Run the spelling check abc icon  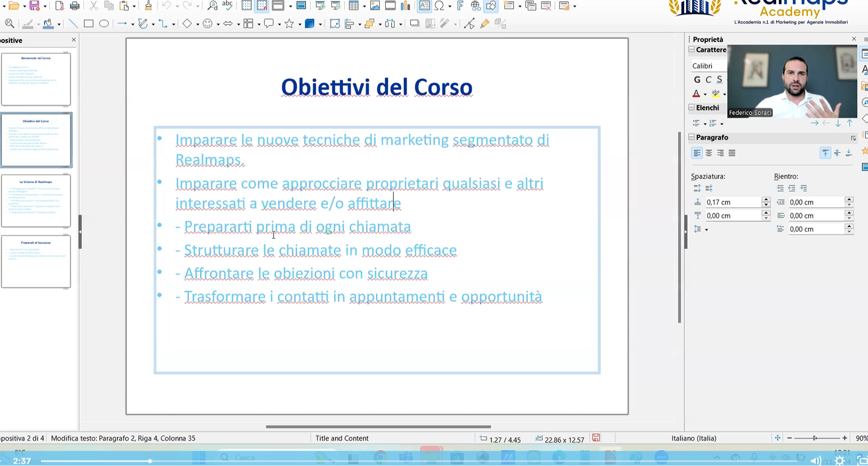(x=227, y=6)
